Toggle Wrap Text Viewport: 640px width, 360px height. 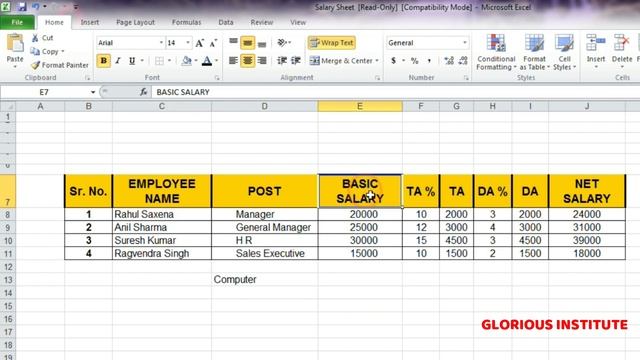coord(331,42)
